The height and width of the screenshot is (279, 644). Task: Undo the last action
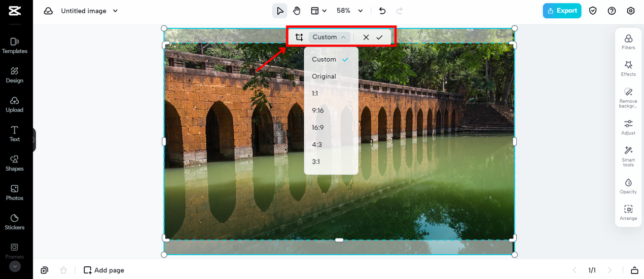382,11
